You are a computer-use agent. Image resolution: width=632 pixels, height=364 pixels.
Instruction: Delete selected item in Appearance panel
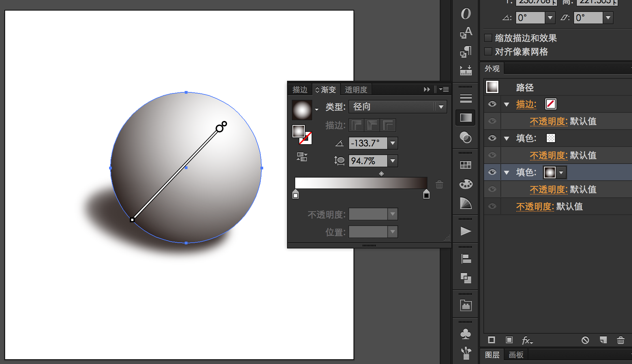(x=621, y=340)
